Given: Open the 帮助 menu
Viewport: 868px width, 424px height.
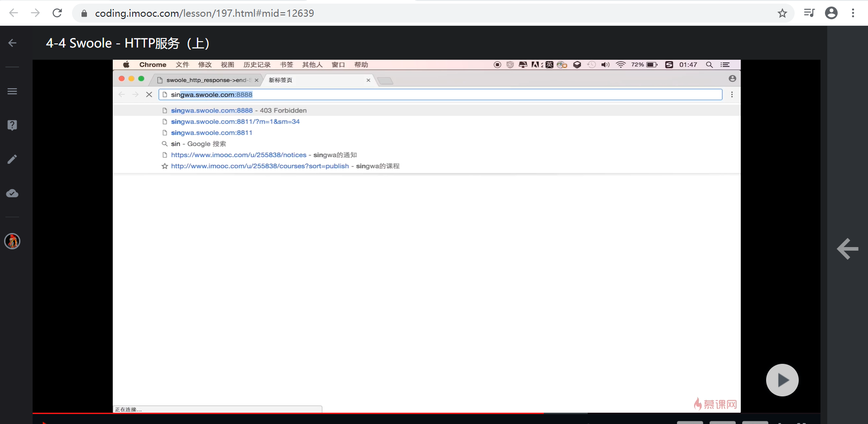Looking at the screenshot, I should [x=361, y=65].
